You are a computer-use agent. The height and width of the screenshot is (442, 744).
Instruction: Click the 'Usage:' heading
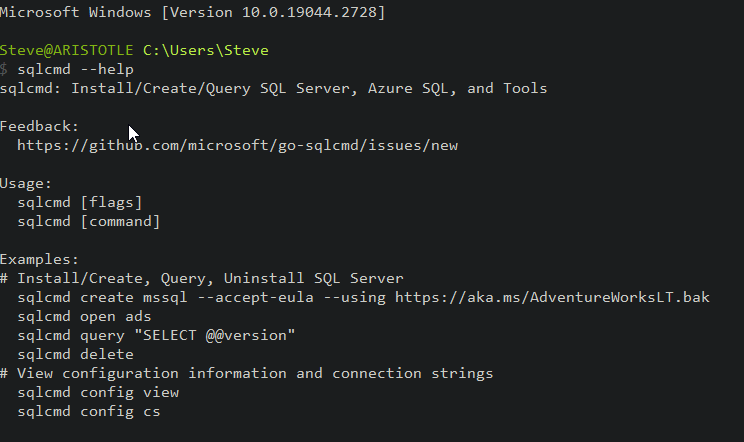point(29,183)
